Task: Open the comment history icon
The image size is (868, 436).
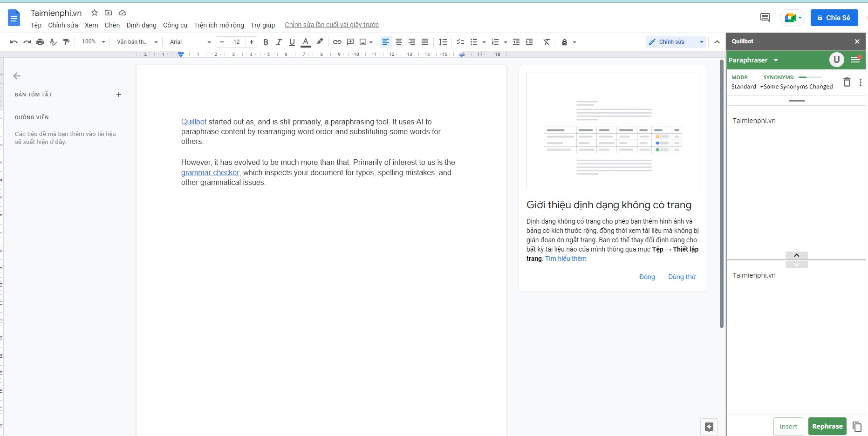Action: 765,18
